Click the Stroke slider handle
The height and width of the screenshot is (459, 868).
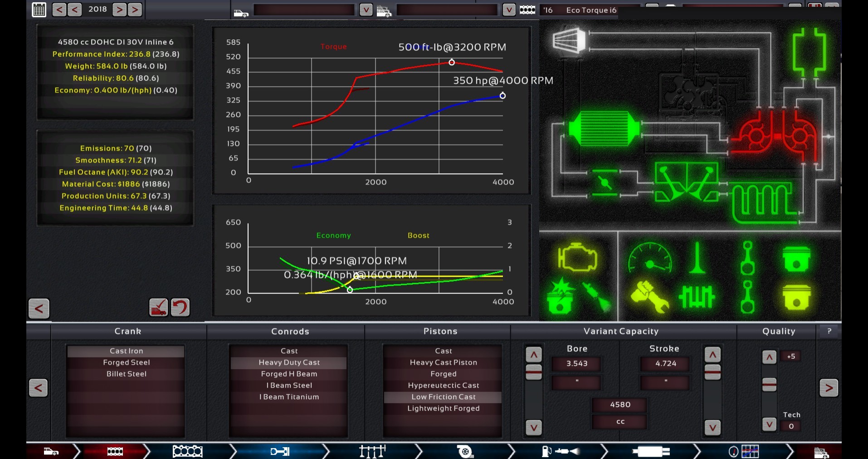coord(712,372)
